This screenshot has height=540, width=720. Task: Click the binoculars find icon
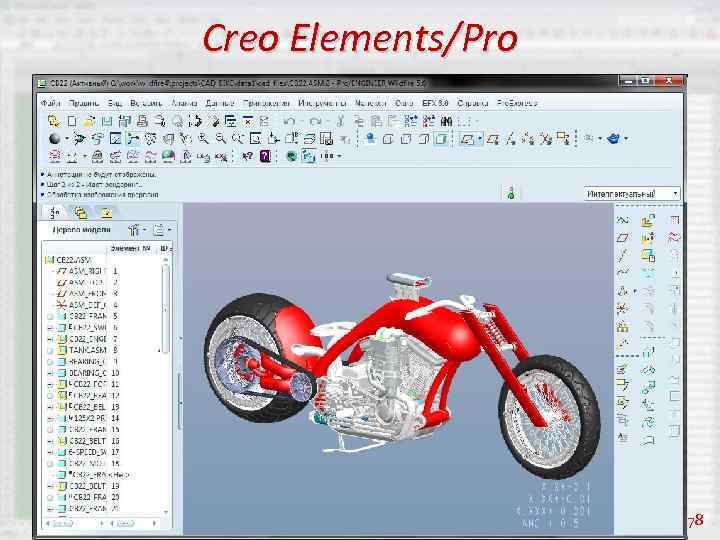(446, 121)
